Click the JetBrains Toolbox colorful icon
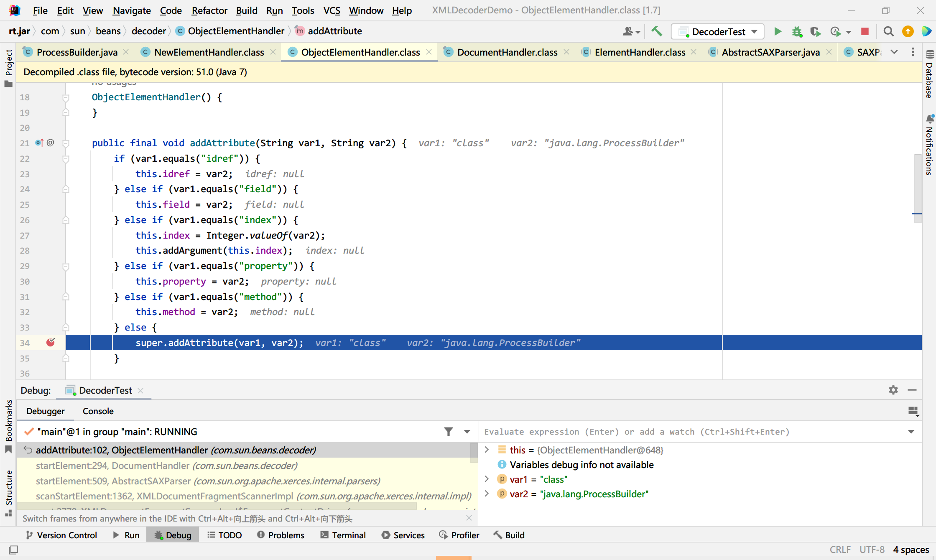The width and height of the screenshot is (936, 560). [926, 31]
